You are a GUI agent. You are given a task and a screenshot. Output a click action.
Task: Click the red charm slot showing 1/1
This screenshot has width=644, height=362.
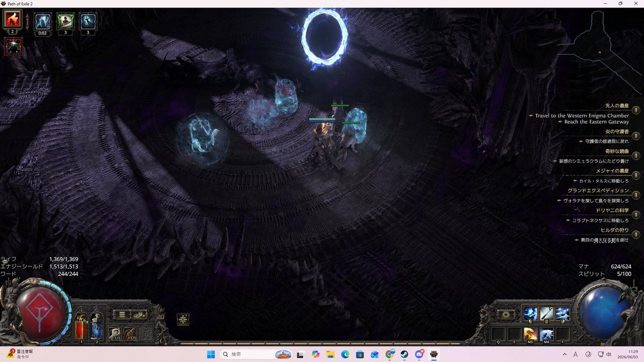pos(130,334)
